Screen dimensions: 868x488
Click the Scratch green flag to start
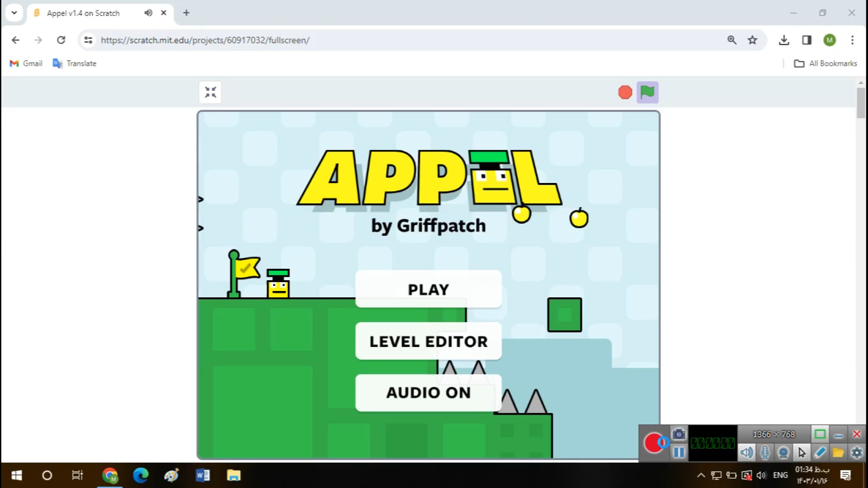pos(647,92)
